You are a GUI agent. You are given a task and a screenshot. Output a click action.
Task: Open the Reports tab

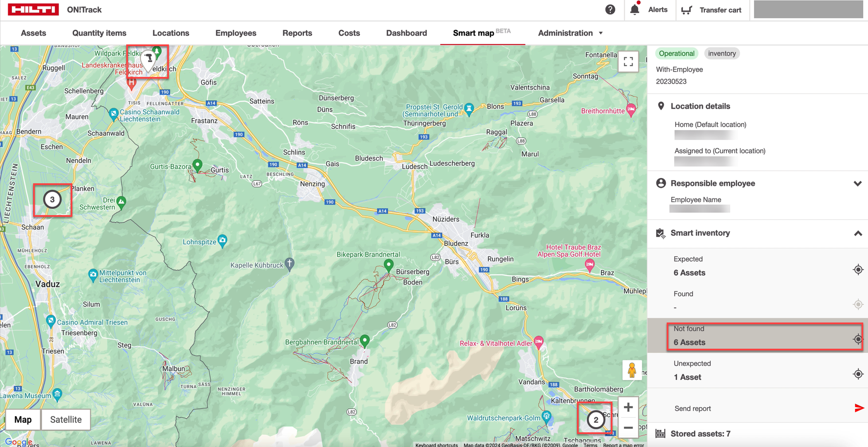coord(297,33)
